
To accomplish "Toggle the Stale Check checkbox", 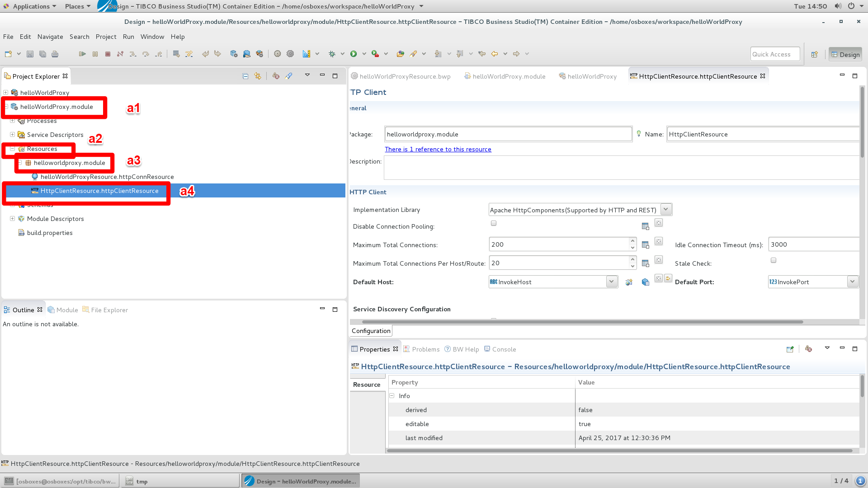I will 774,260.
